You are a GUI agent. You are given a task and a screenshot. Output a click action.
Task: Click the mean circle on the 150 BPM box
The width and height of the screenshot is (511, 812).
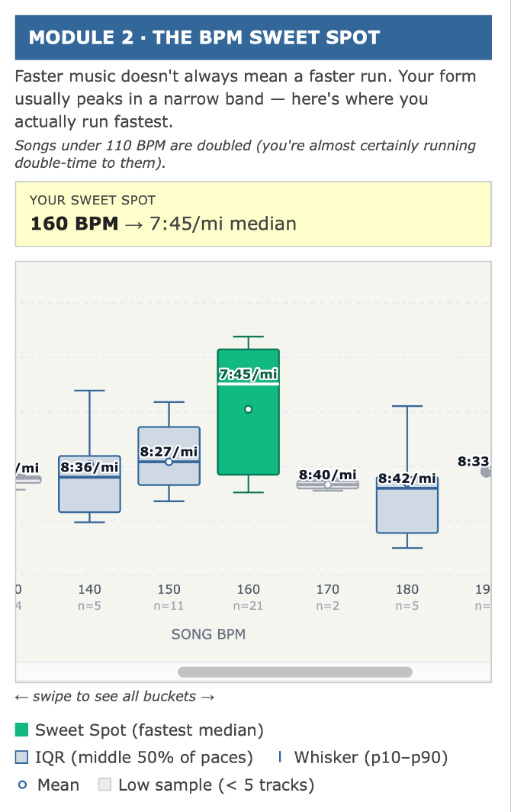[x=169, y=460]
